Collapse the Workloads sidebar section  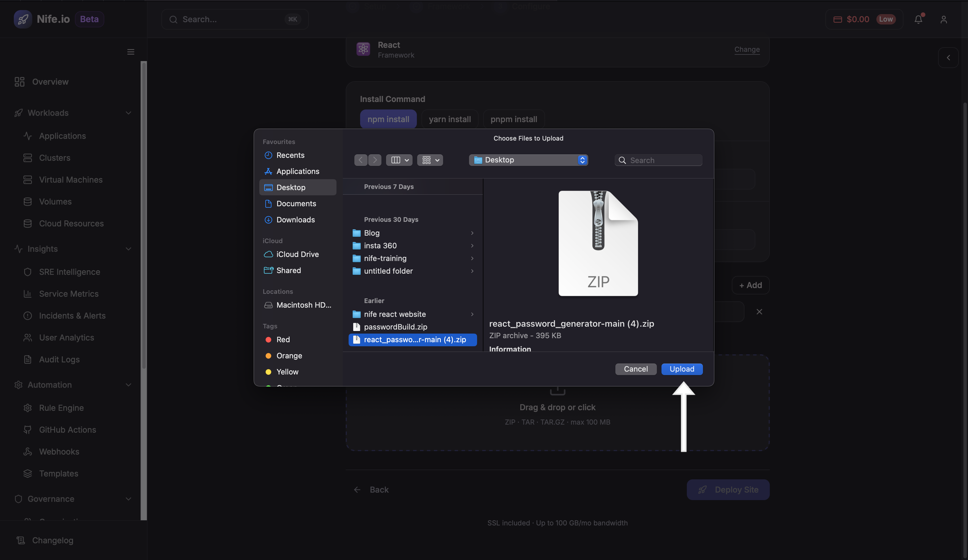(128, 113)
